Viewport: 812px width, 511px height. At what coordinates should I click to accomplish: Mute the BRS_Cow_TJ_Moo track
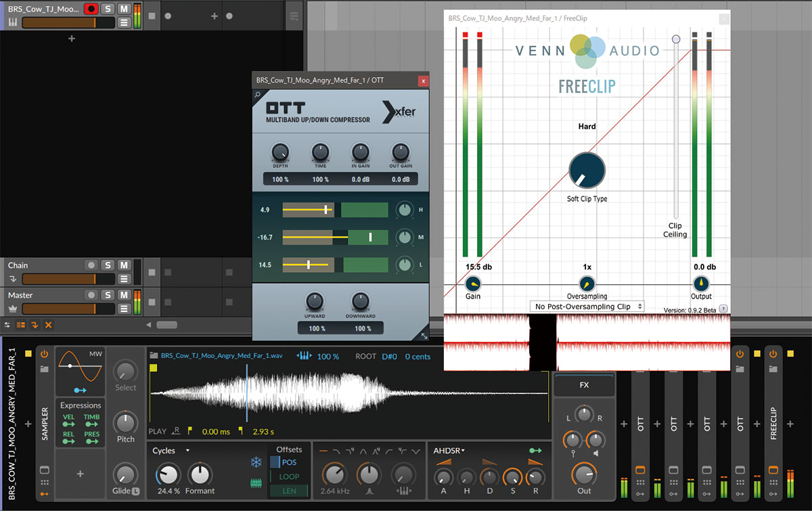(124, 9)
